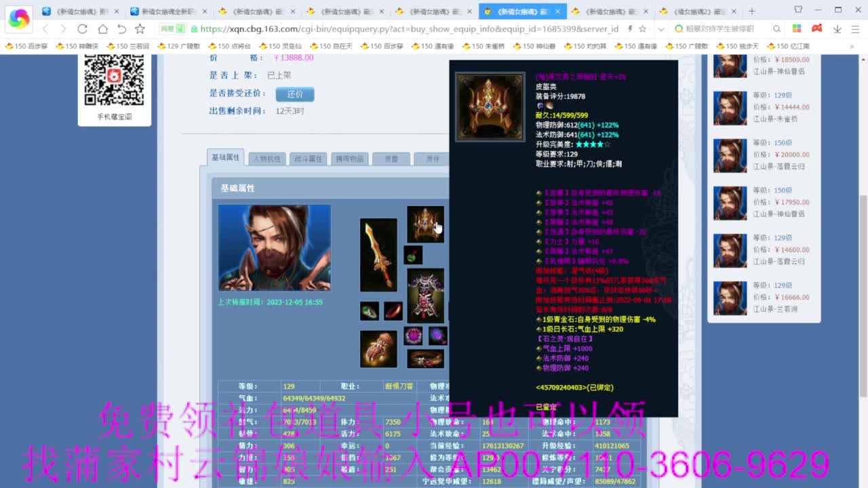868x488 pixels.
Task: Click the golden sword weapon icon
Action: pyautogui.click(x=378, y=255)
